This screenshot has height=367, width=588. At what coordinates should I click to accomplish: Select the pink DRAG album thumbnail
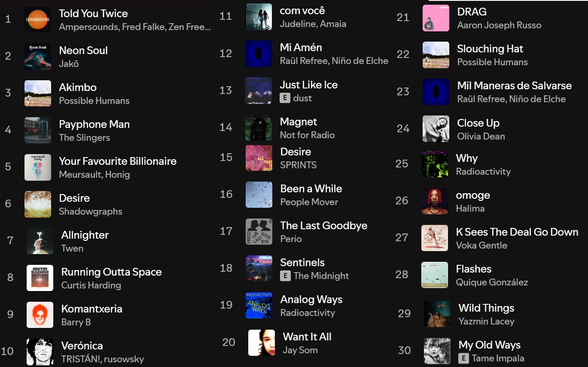click(436, 18)
